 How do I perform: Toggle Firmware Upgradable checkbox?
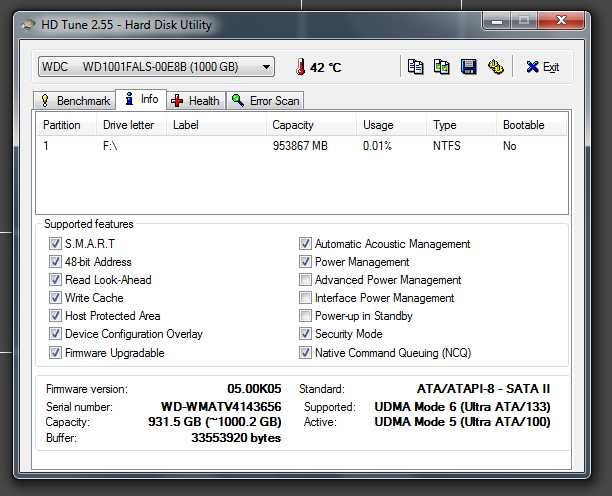(x=55, y=352)
